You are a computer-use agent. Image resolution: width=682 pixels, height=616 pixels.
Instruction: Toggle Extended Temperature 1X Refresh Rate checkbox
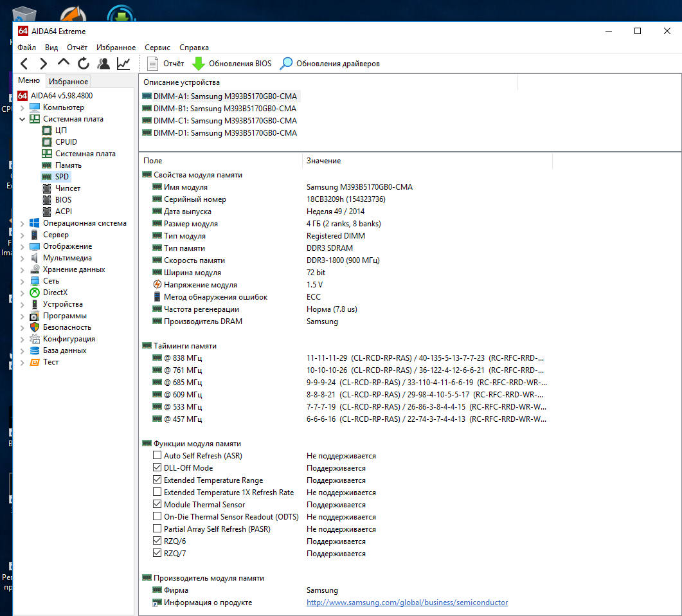[157, 492]
